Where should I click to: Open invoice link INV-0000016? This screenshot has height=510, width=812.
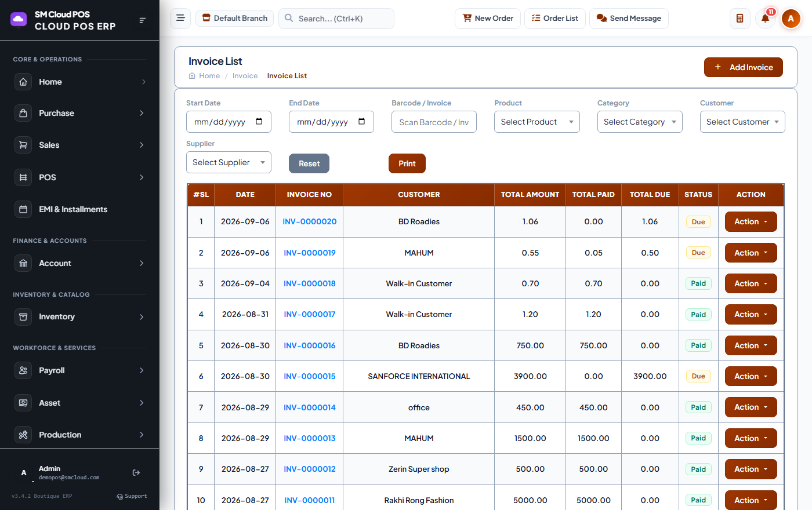click(x=310, y=345)
